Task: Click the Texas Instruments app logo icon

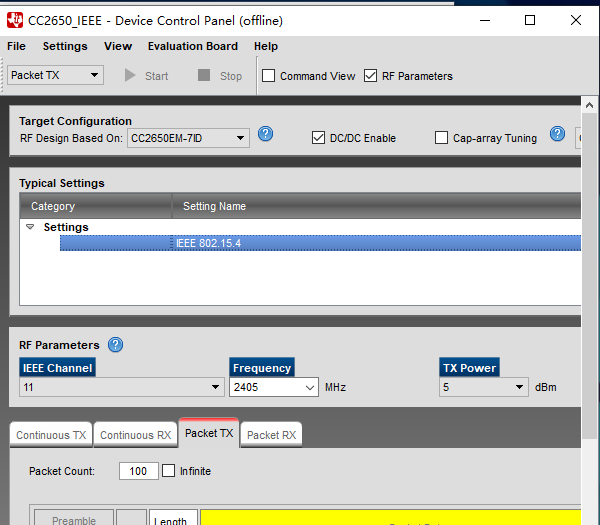Action: pos(15,20)
